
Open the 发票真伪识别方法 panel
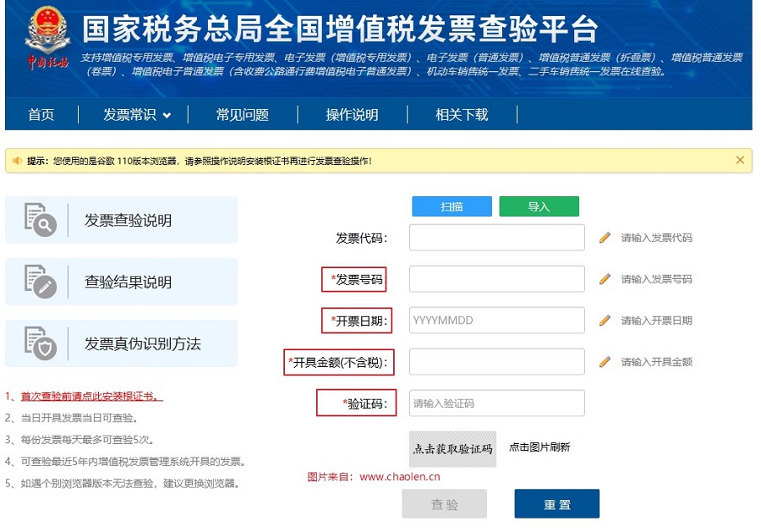(121, 343)
